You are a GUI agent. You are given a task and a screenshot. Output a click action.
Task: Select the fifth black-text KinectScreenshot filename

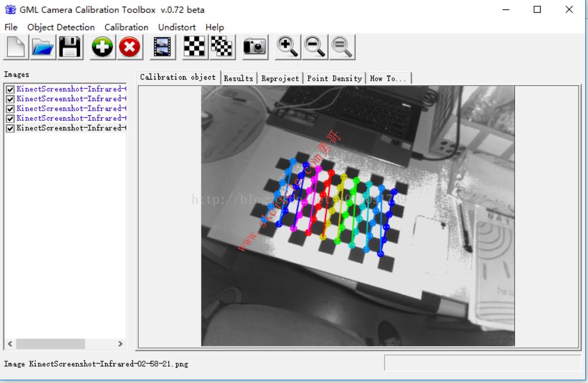[71, 128]
